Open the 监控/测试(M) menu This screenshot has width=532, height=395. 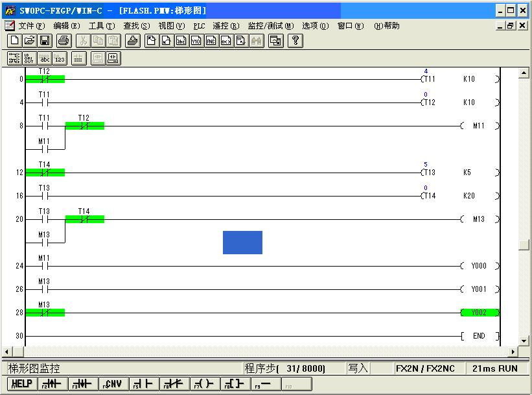(x=270, y=26)
